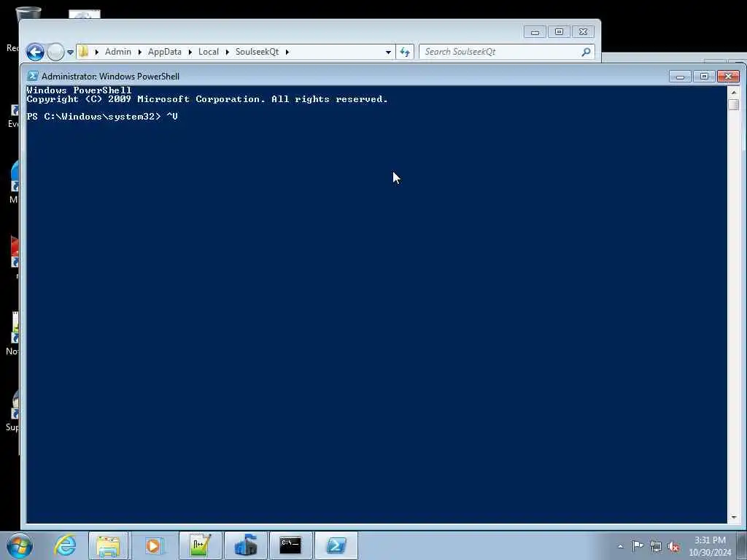
Task: Switch to Notepad++ on taskbar
Action: point(201,545)
